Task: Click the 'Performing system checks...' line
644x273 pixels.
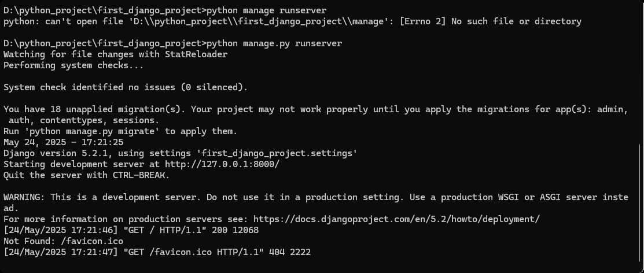Action: click(73, 65)
